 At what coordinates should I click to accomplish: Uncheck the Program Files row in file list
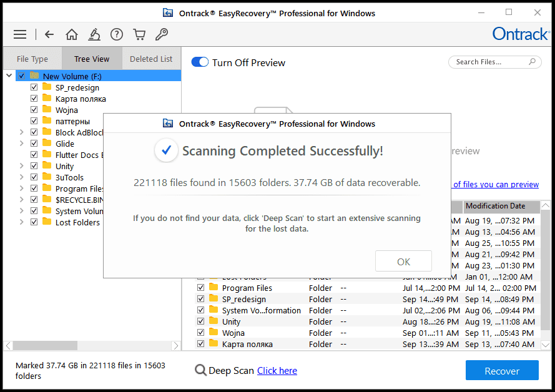coord(201,288)
